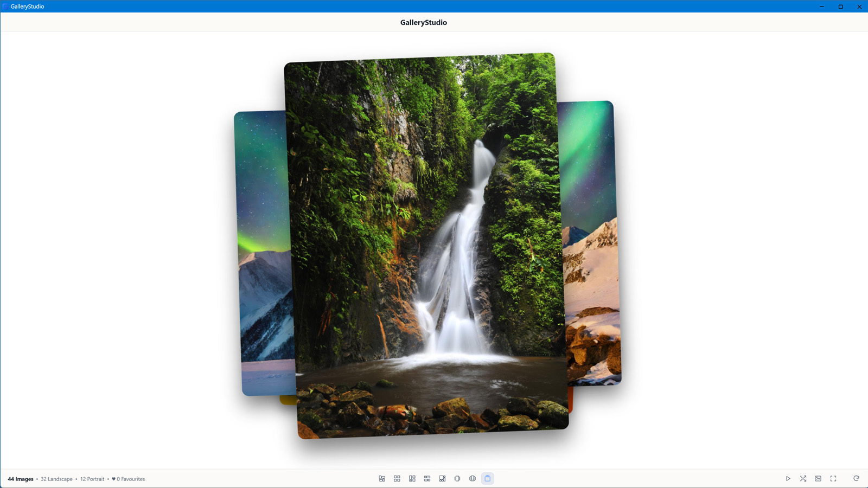Open the waterfall photo on the front card
868x488 pixels.
[426, 246]
